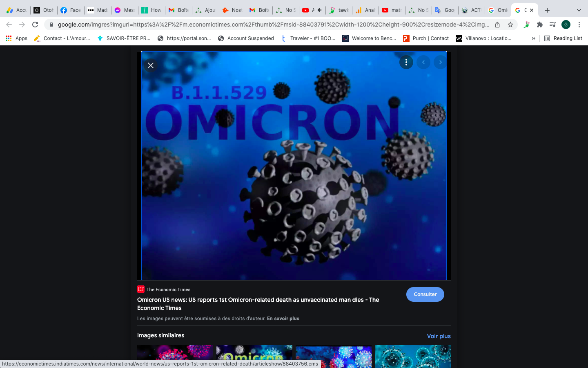Go forward using the browser forward arrow

(x=22, y=25)
